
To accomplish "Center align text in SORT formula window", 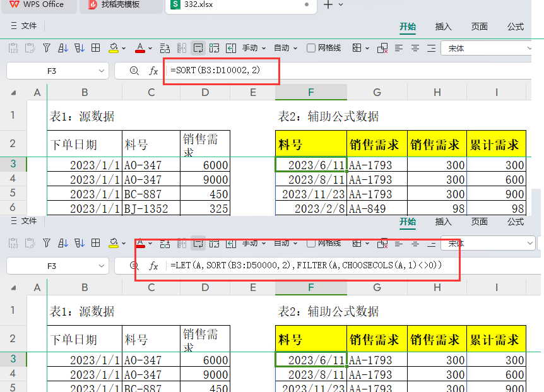I will [x=415, y=48].
